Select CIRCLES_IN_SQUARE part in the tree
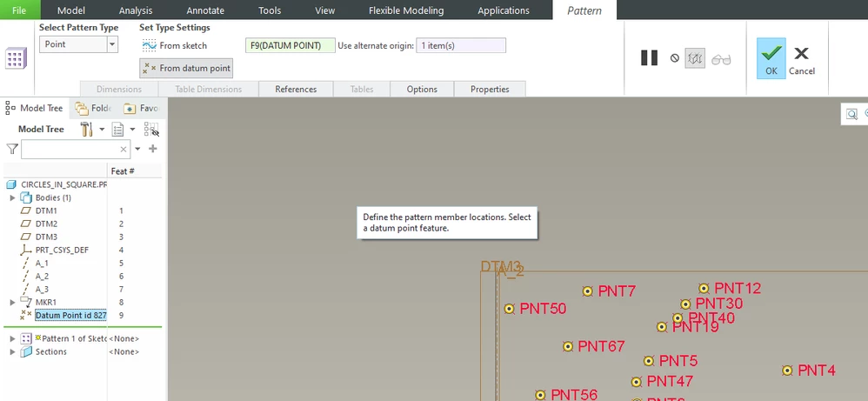Screen dimensions: 868x401 click(x=56, y=184)
